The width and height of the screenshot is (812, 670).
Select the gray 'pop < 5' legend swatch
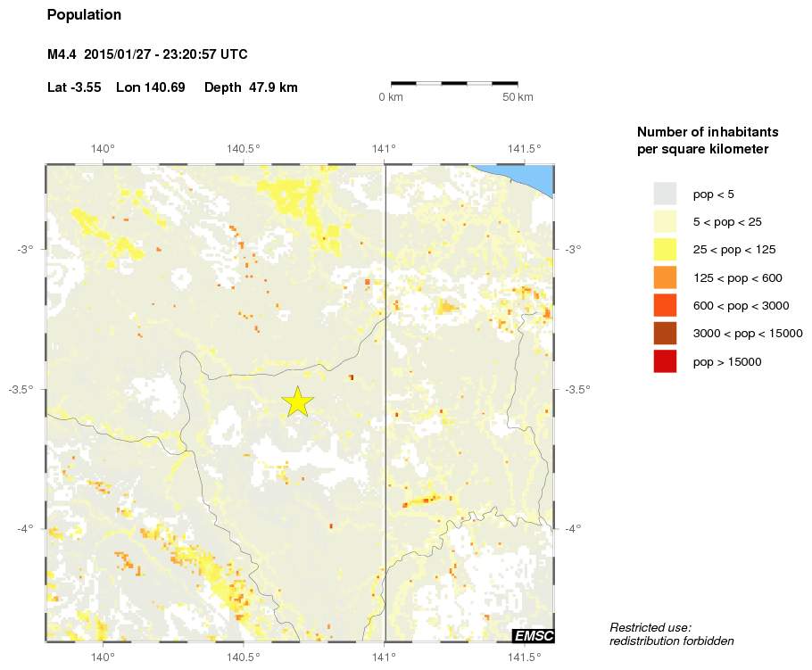[665, 194]
